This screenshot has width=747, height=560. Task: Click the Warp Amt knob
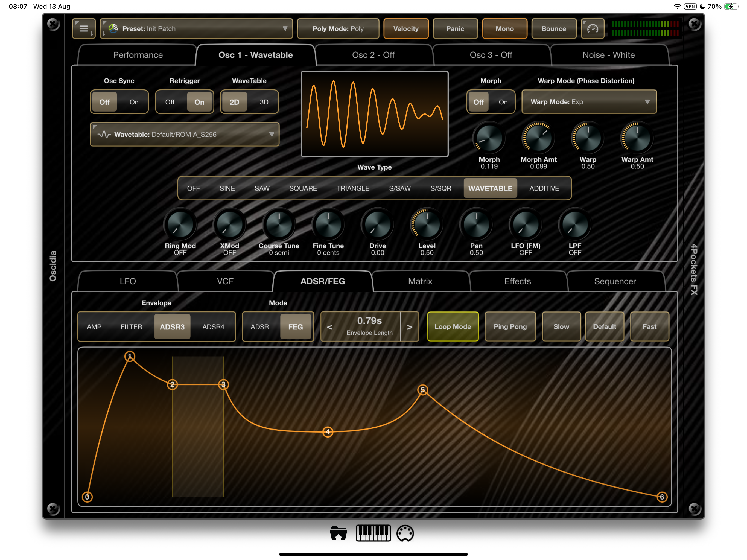coord(637,138)
